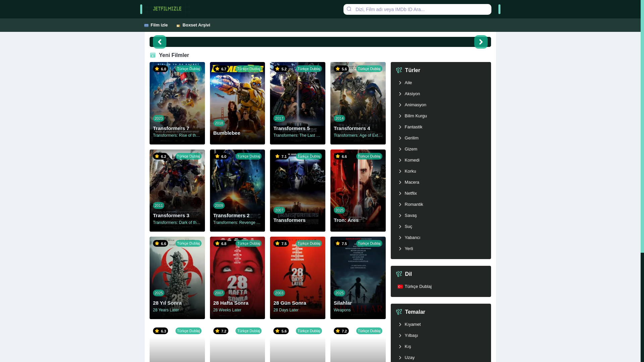
Task: Focus the film search input field
Action: click(x=417, y=9)
